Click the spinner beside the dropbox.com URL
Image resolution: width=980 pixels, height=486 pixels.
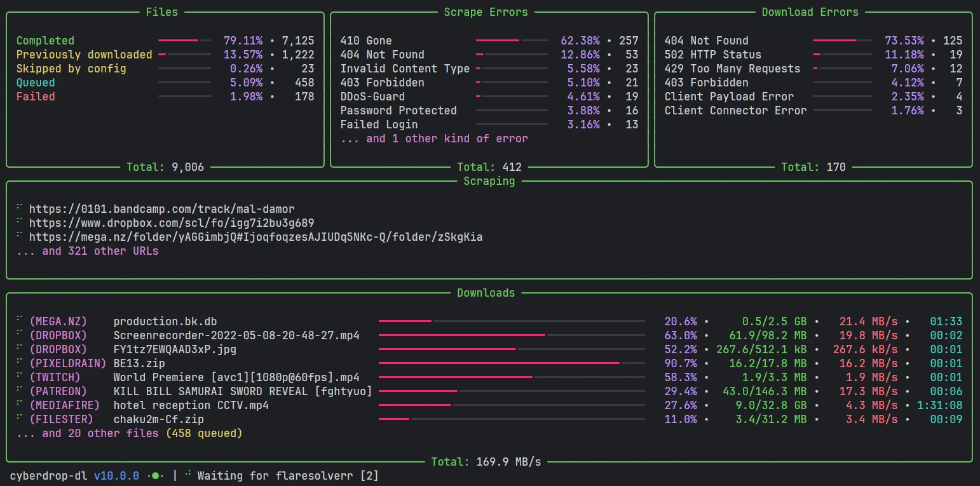click(x=20, y=222)
